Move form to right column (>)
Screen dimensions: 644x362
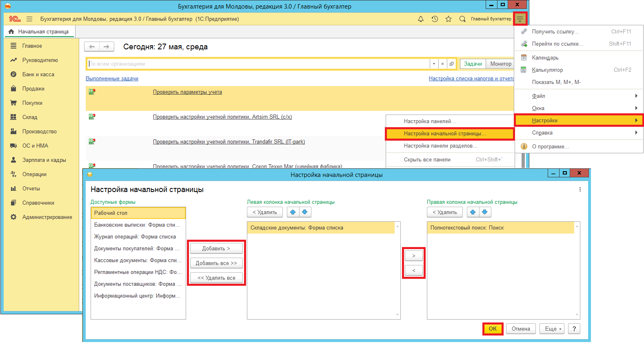click(414, 256)
